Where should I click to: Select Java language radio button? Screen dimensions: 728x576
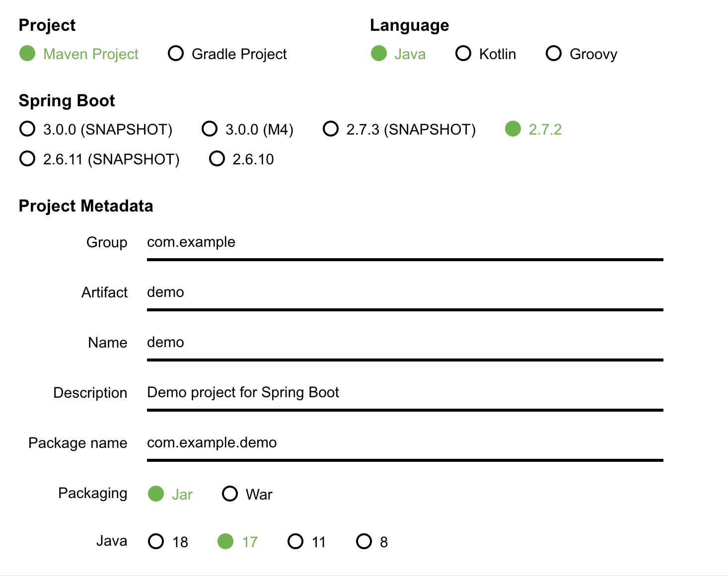point(379,54)
